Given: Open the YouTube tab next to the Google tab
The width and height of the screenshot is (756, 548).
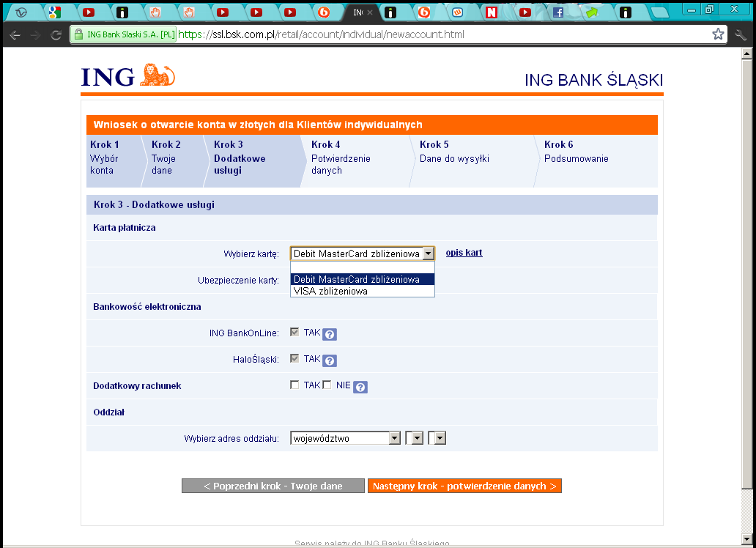Looking at the screenshot, I should (88, 12).
